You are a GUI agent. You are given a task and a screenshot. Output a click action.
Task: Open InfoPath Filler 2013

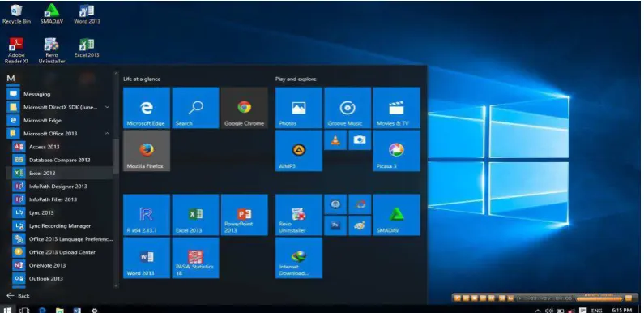(60, 199)
